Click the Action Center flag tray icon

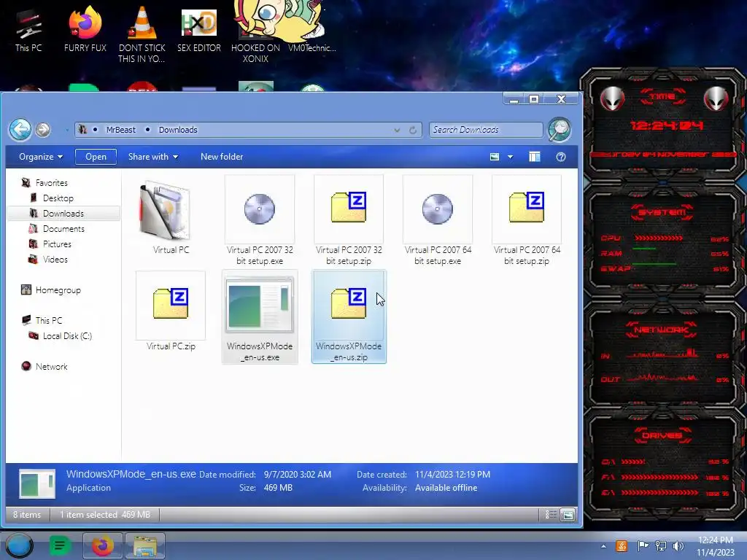point(643,546)
